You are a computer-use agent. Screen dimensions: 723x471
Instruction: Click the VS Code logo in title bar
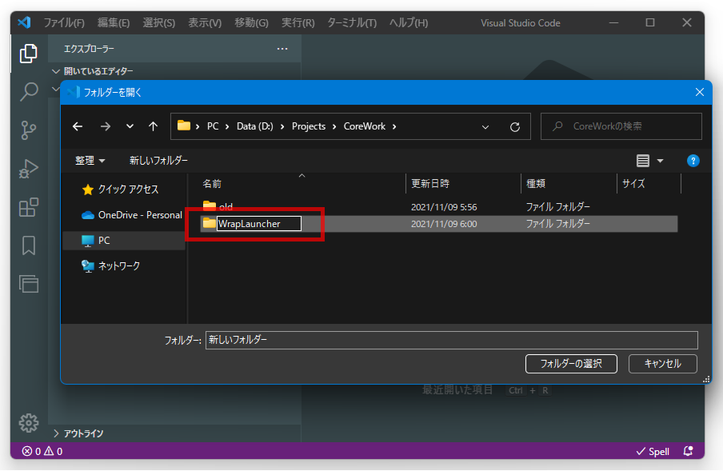coord(24,22)
